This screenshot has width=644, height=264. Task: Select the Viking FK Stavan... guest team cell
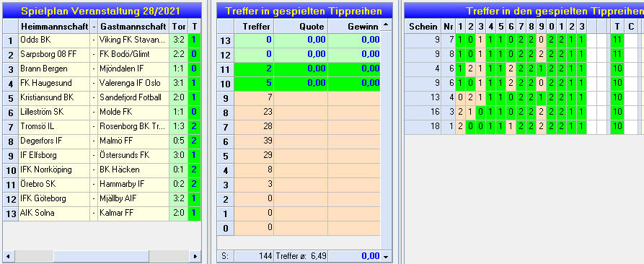133,40
